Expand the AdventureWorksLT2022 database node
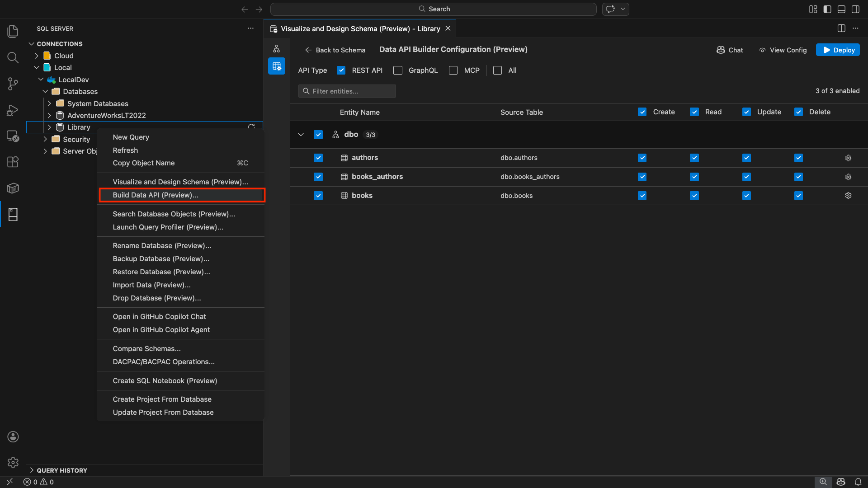This screenshot has height=488, width=868. tap(49, 115)
